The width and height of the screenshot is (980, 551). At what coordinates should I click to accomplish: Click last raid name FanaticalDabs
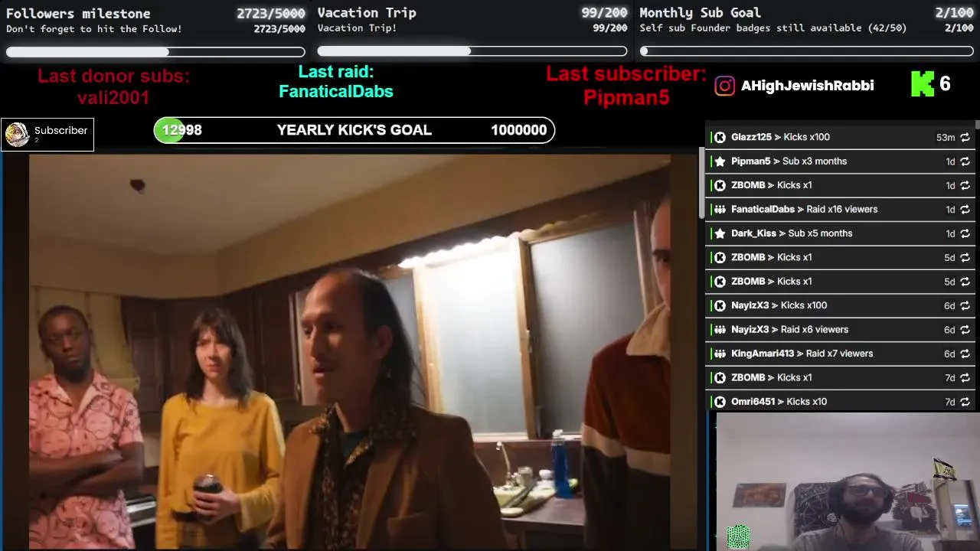[336, 92]
